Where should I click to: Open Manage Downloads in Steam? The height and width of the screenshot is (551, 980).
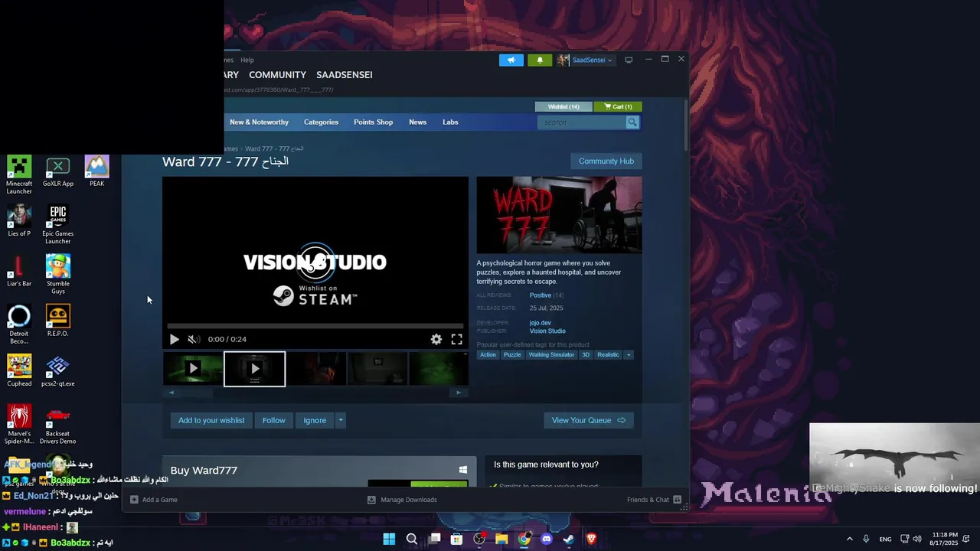[402, 500]
